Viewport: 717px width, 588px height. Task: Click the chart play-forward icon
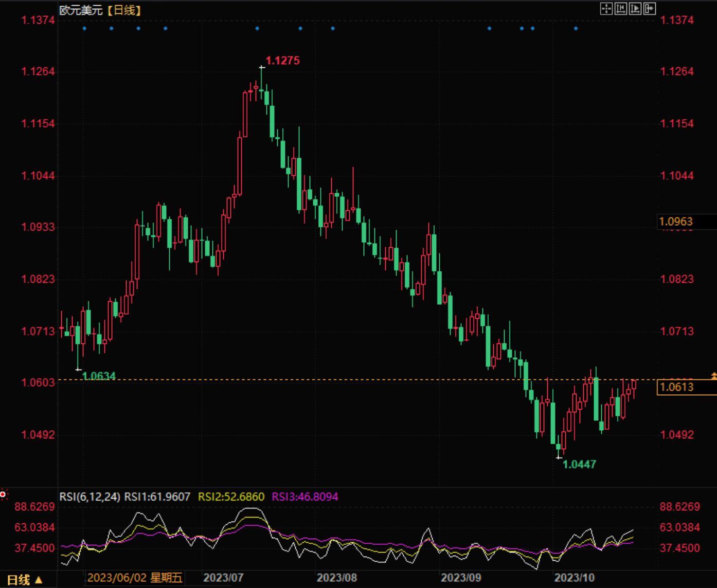(x=635, y=9)
